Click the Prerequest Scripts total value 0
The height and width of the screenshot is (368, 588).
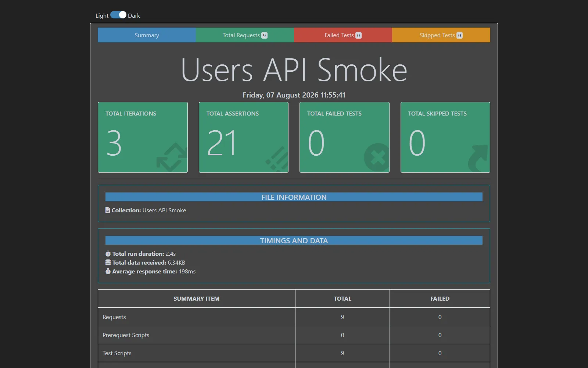click(343, 335)
